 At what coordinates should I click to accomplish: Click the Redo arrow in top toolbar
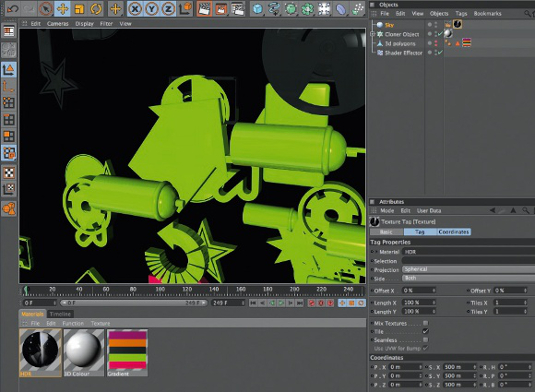pos(29,9)
